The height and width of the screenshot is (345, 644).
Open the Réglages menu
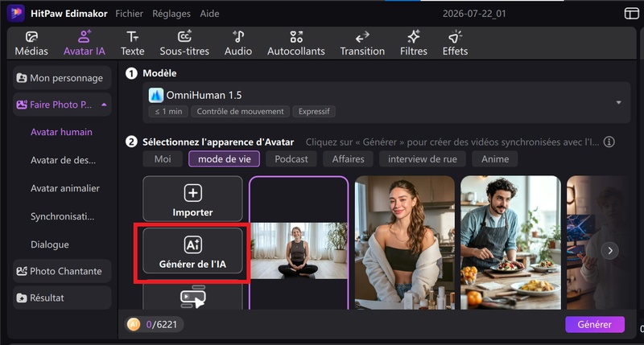[171, 14]
